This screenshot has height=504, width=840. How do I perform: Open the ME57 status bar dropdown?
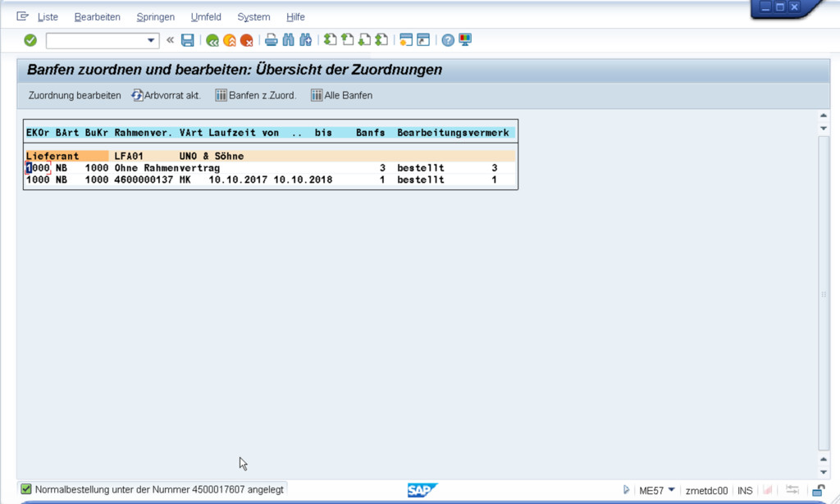pos(671,489)
